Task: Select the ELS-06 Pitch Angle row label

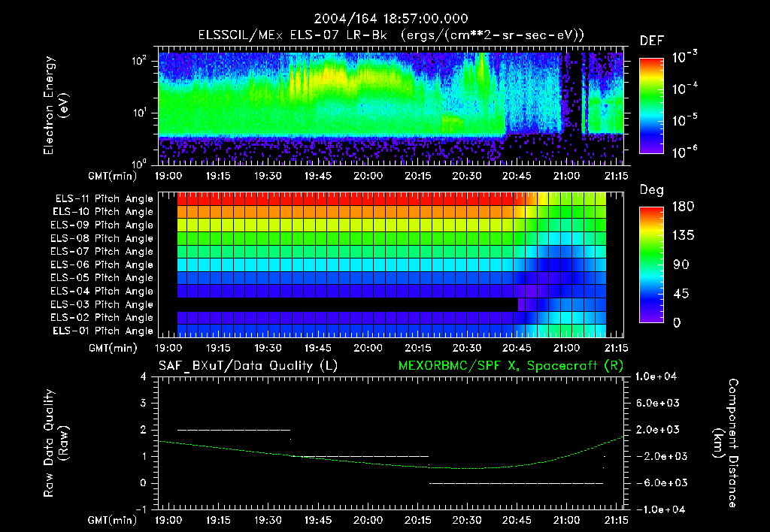Action: click(102, 264)
